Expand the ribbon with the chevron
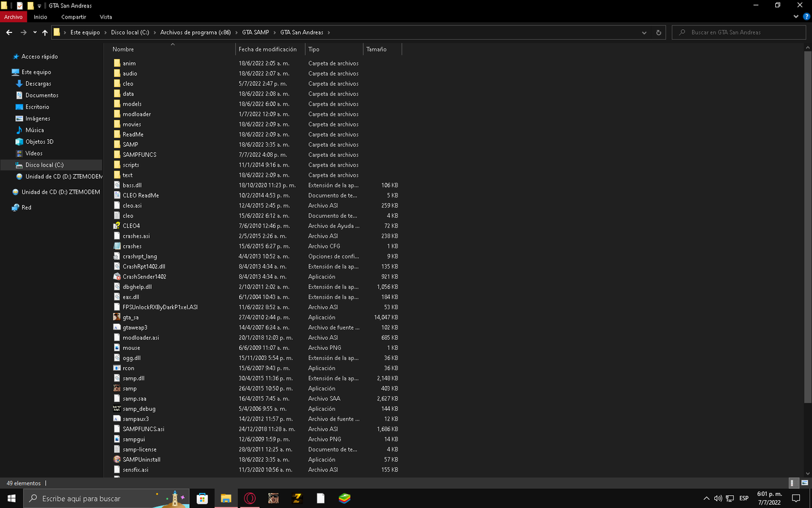This screenshot has height=508, width=812. (x=797, y=17)
